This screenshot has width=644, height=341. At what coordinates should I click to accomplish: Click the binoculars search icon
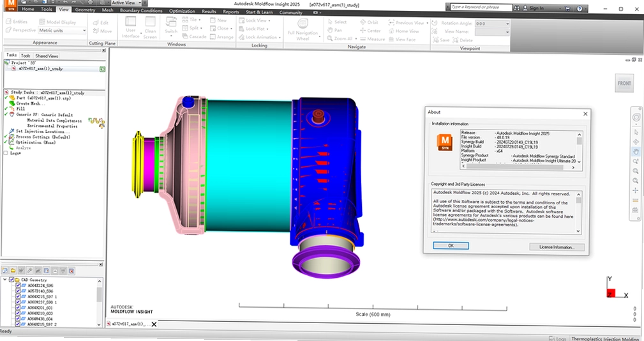click(x=516, y=8)
